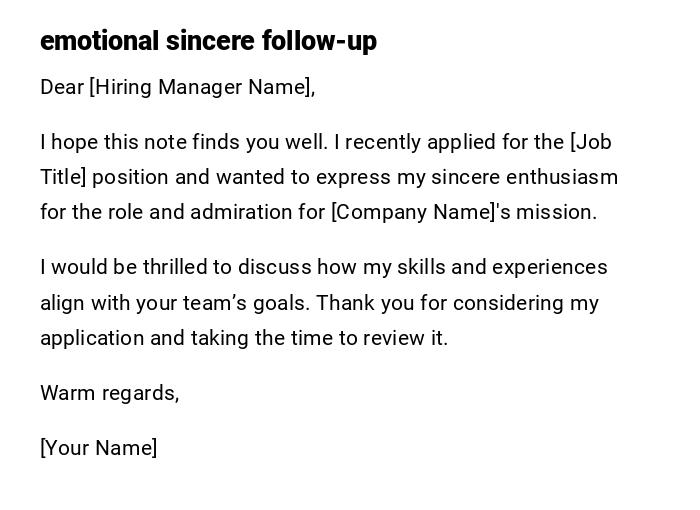The height and width of the screenshot is (510, 700).
Task: Click the [Job Title] placeholder text
Action: click(x=591, y=142)
